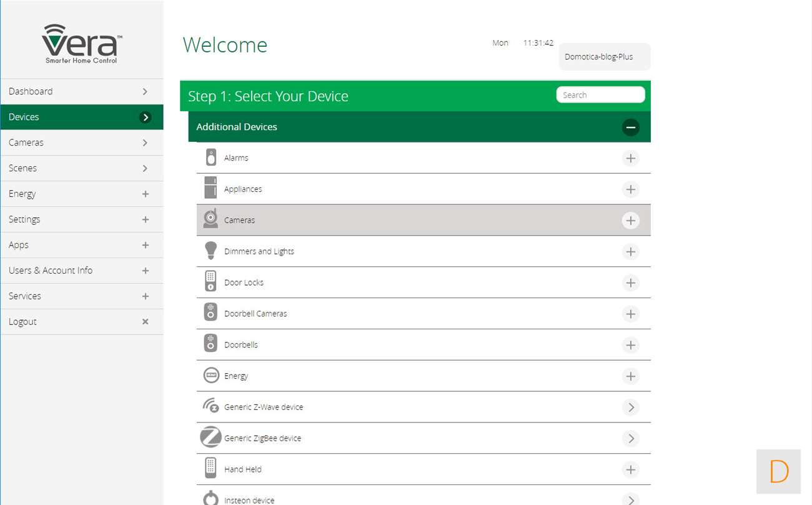Open the Dashboard menu
812x505 pixels.
tap(82, 91)
